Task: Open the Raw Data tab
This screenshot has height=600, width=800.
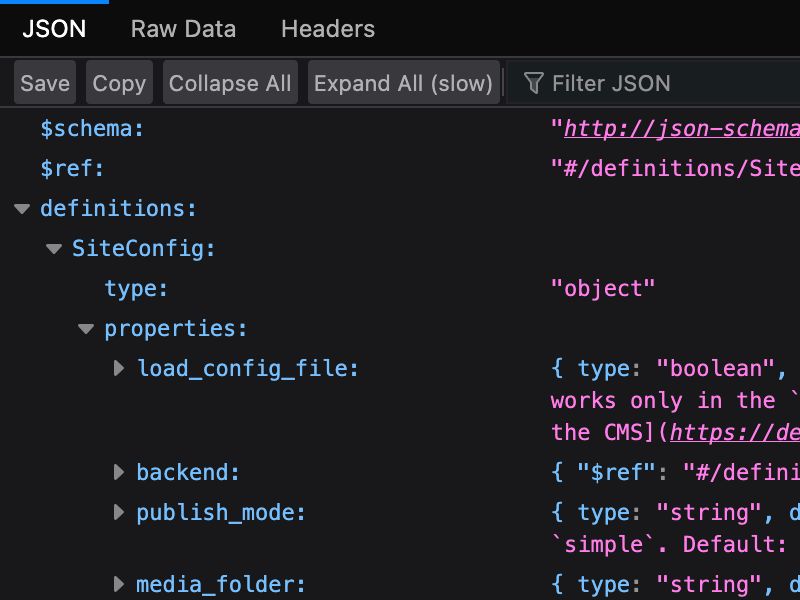Action: point(183,29)
